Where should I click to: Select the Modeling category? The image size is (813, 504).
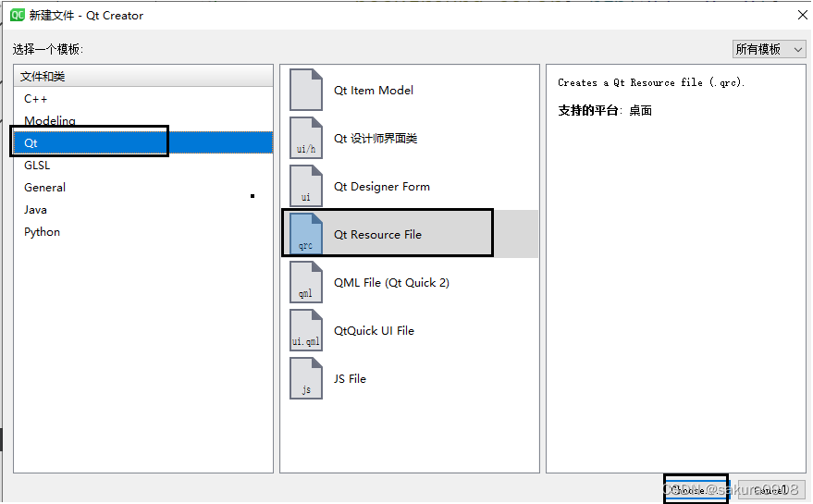pos(143,121)
